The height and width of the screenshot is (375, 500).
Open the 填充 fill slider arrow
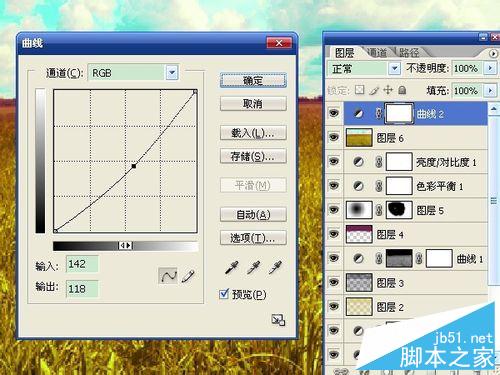click(490, 90)
